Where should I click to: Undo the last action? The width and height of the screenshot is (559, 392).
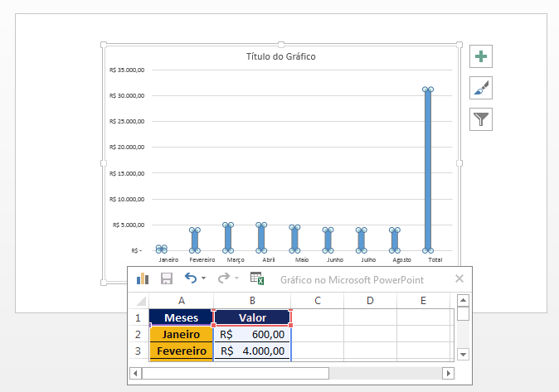pos(191,279)
